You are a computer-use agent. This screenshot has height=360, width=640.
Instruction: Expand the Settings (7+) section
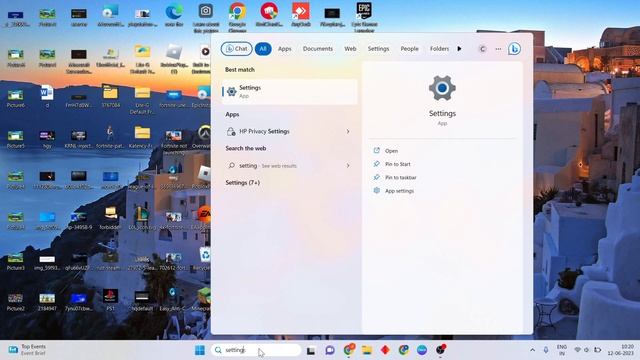coord(243,183)
